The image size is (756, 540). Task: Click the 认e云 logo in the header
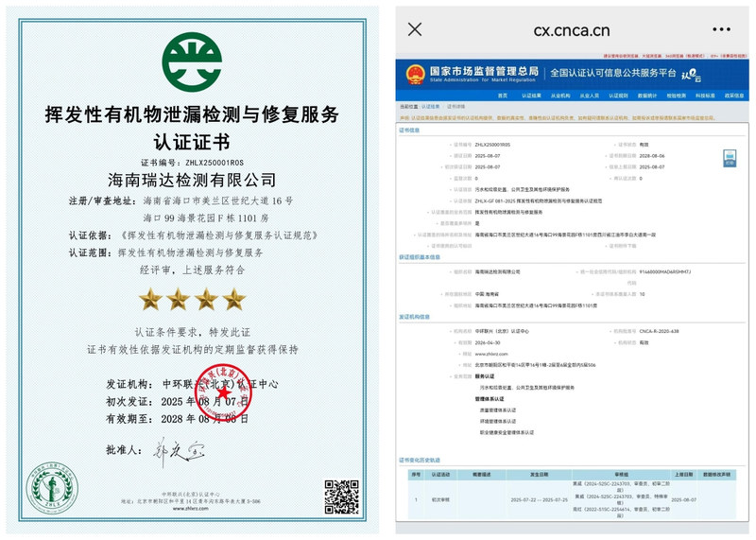tap(691, 75)
